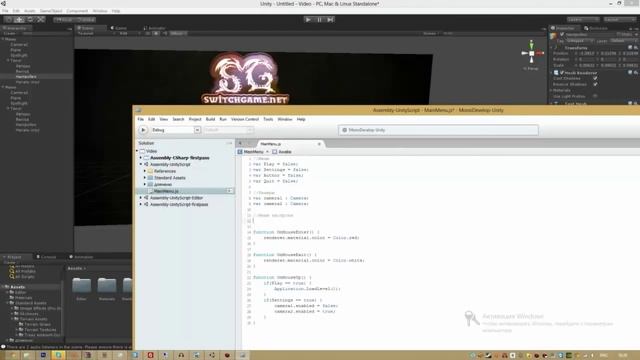Toggle scene audio button in Scene view
Screen dimensions: 640x360
point(165,33)
